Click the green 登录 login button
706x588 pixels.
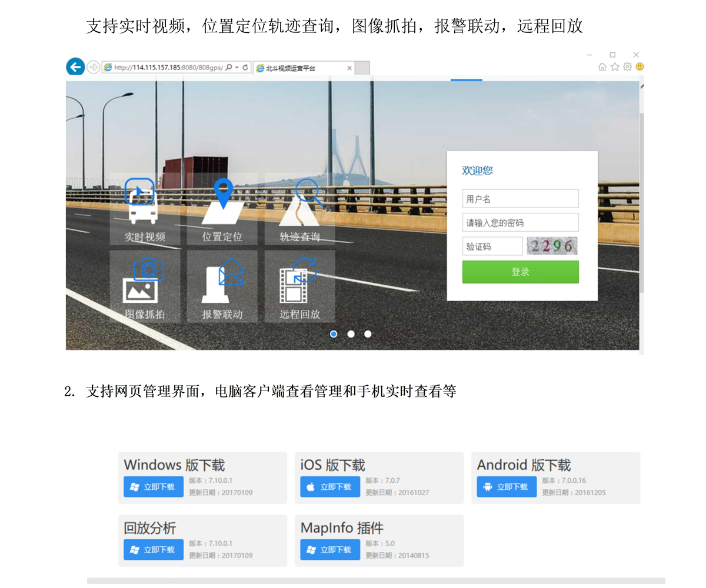520,272
